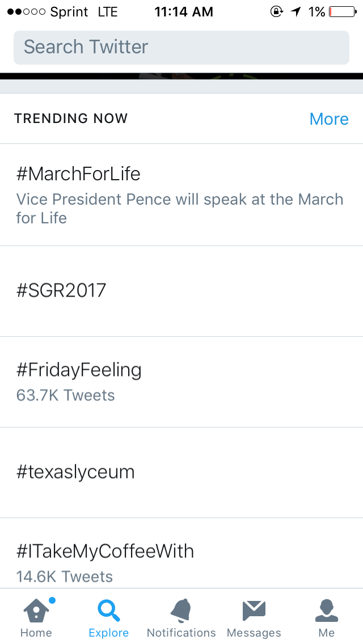Open the Home tab birdhouse icon
Viewport: 363px width, 644px height.
pos(36,611)
